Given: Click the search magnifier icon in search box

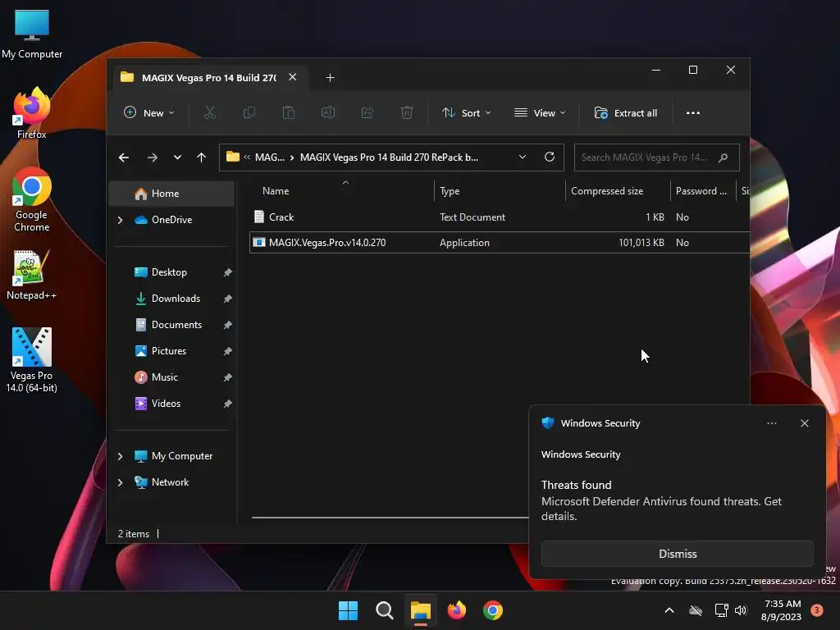Looking at the screenshot, I should [x=723, y=157].
